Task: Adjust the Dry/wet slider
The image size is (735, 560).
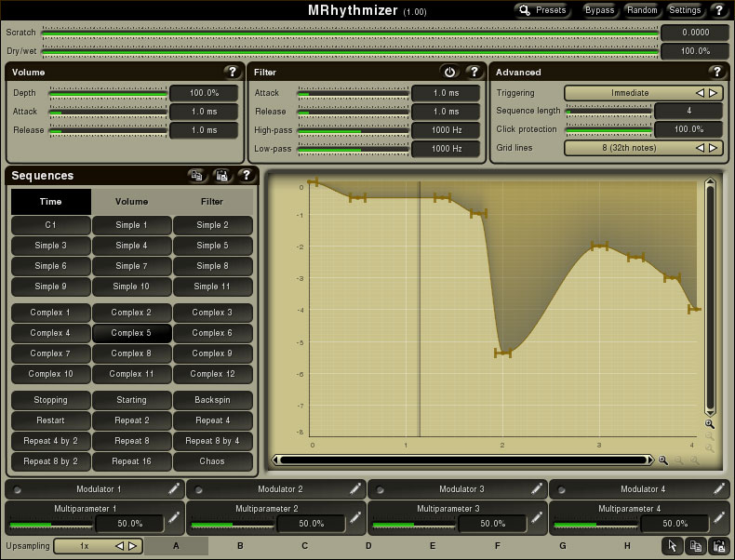Action: pos(350,51)
